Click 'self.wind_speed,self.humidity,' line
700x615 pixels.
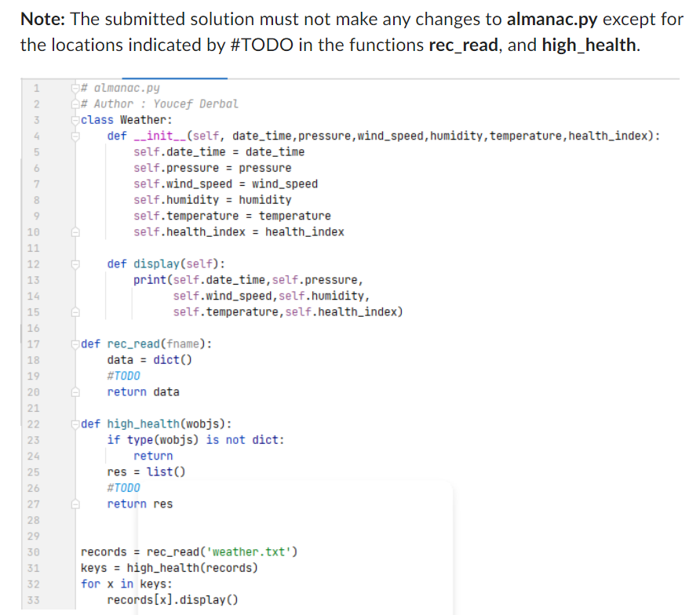272,297
